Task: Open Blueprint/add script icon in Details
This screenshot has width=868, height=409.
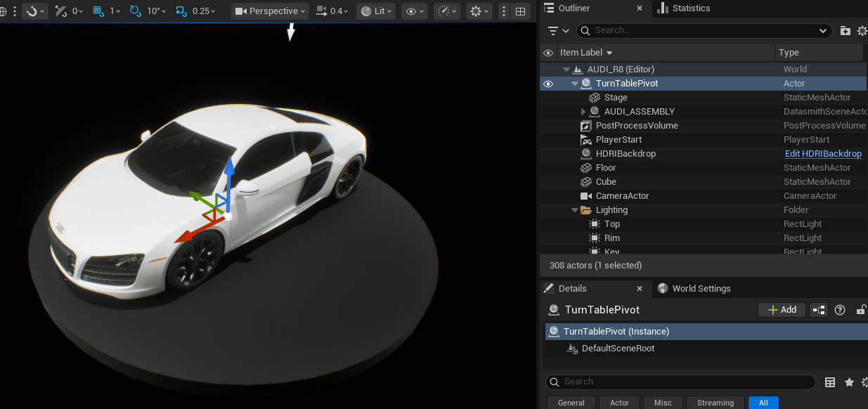Action: [819, 310]
